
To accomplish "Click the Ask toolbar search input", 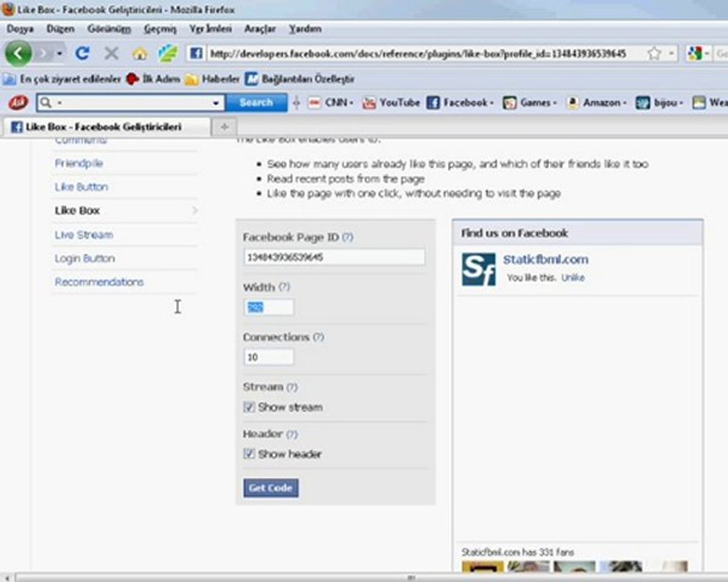I will [x=130, y=103].
